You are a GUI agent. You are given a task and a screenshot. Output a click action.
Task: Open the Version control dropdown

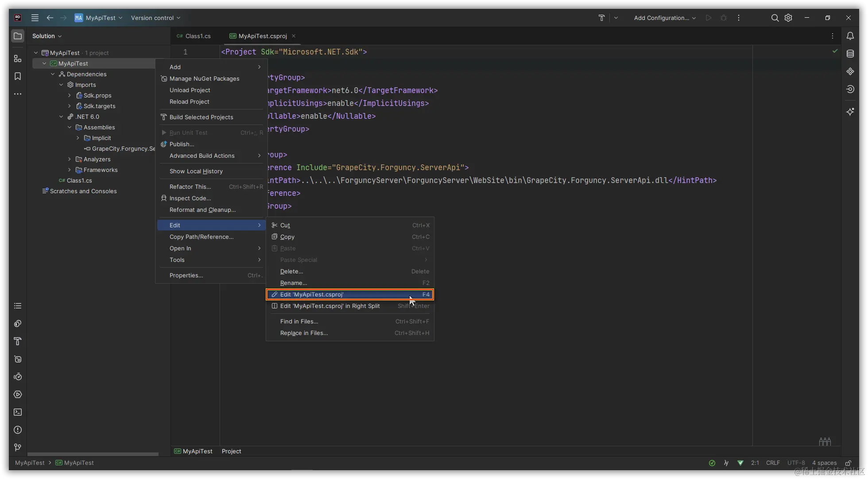[155, 18]
